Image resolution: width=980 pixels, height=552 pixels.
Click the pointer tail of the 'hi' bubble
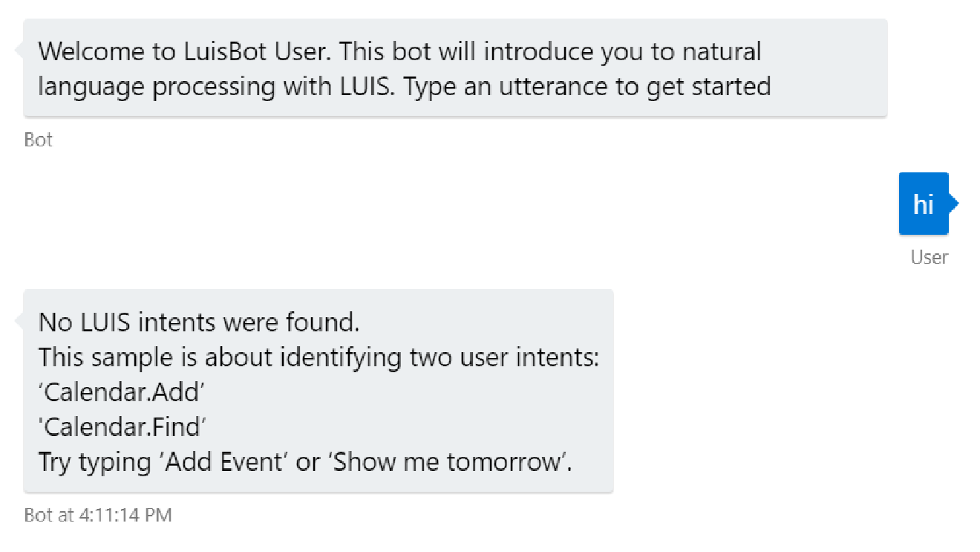point(953,203)
